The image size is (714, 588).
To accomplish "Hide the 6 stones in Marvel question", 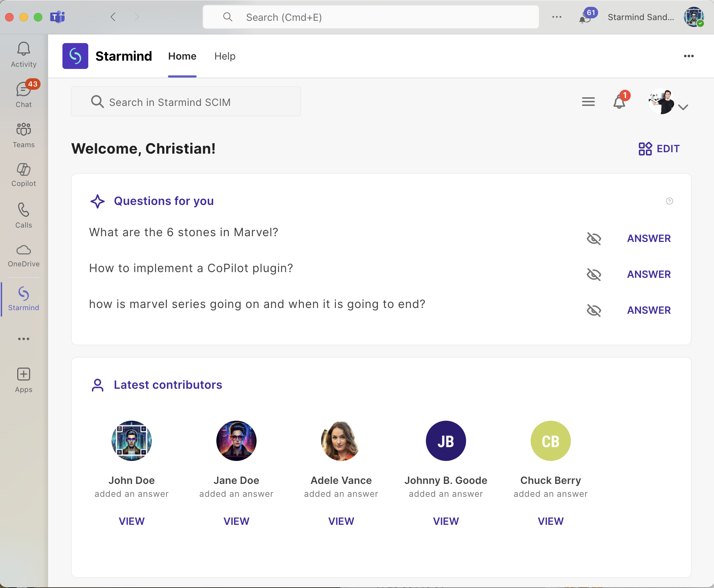I will 594,238.
